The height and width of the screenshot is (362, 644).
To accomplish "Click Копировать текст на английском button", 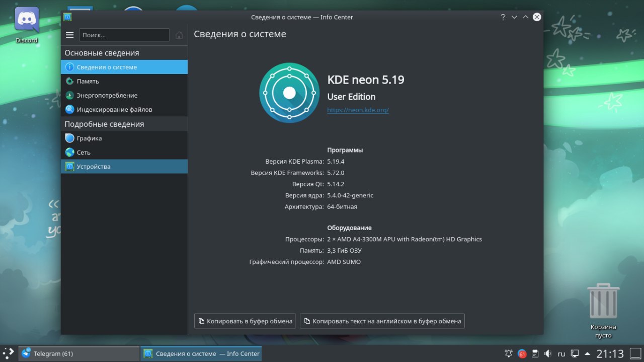I will 382,321.
